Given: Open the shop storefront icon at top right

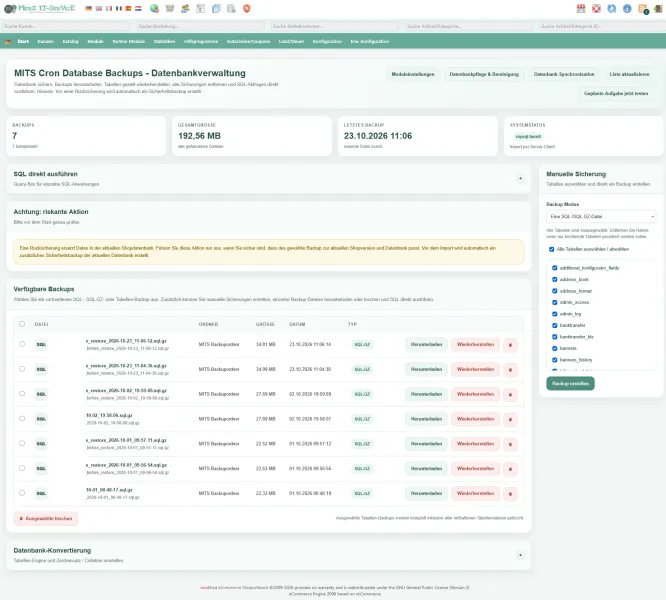Looking at the screenshot, I should click(581, 8).
